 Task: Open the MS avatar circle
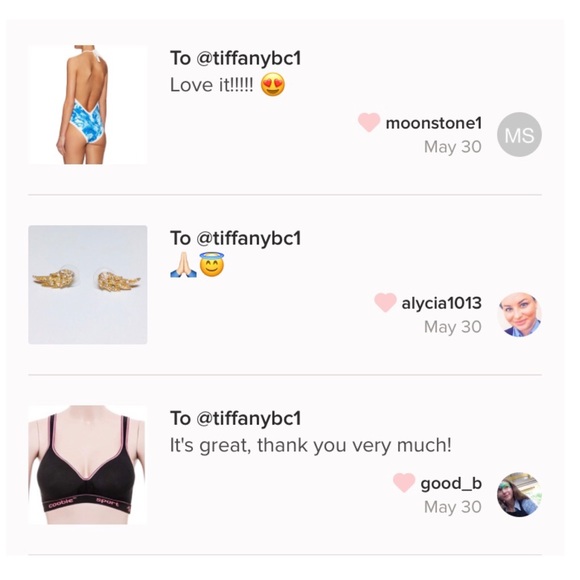coord(519,135)
